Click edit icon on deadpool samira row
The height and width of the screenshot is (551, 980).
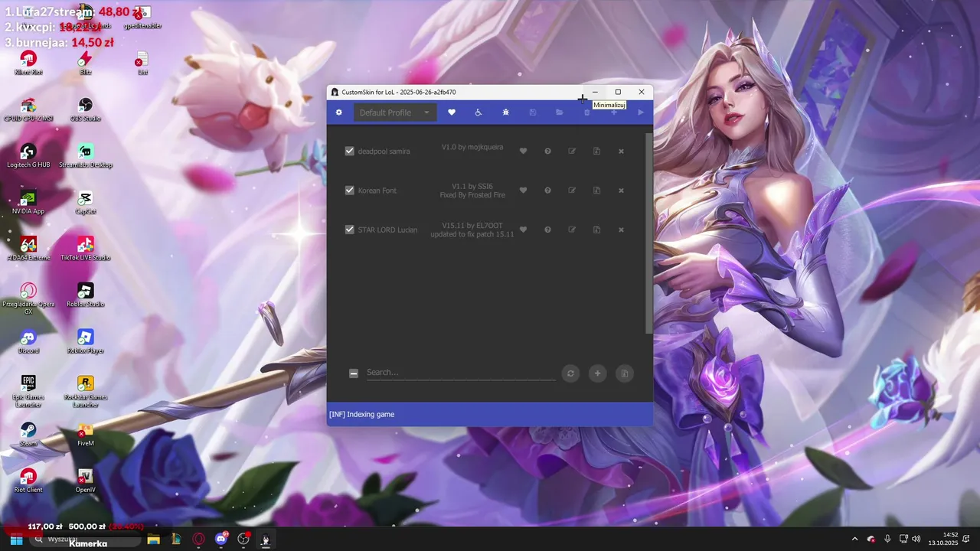tap(572, 152)
